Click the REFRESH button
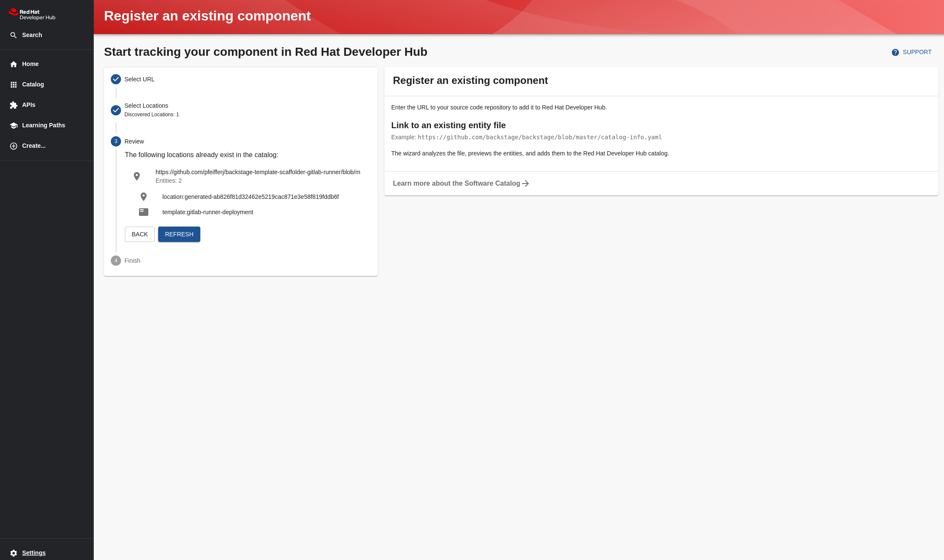The image size is (944, 560). 179,234
